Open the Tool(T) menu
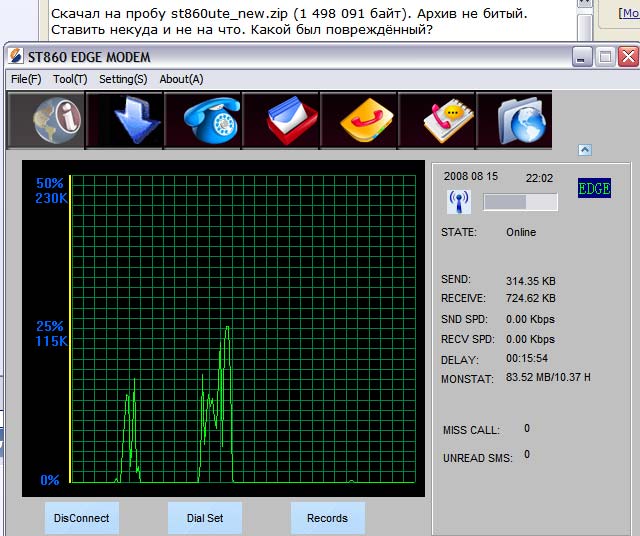Screen dimensions: 640x536 [x=70, y=79]
